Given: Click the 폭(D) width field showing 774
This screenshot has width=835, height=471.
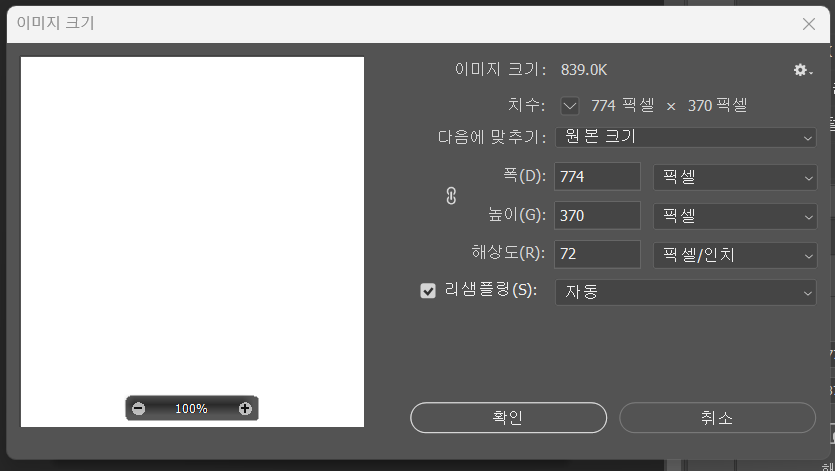Looking at the screenshot, I should coord(597,177).
